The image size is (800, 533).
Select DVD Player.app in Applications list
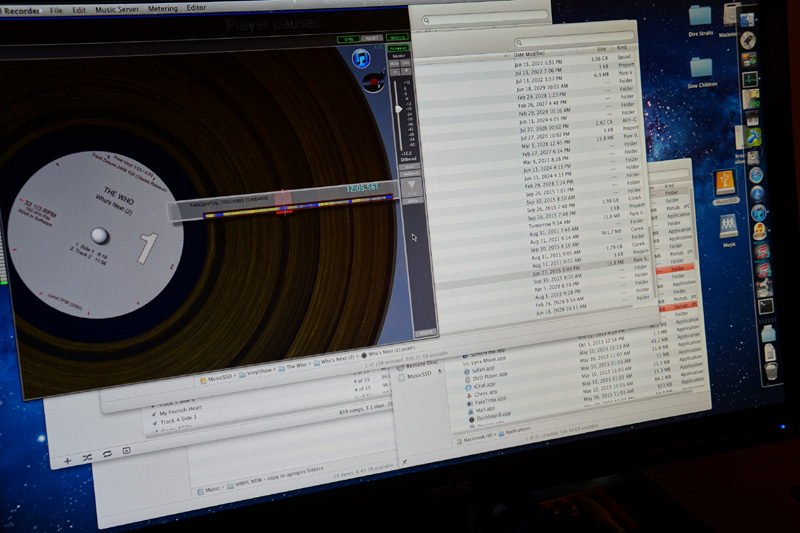[485, 378]
